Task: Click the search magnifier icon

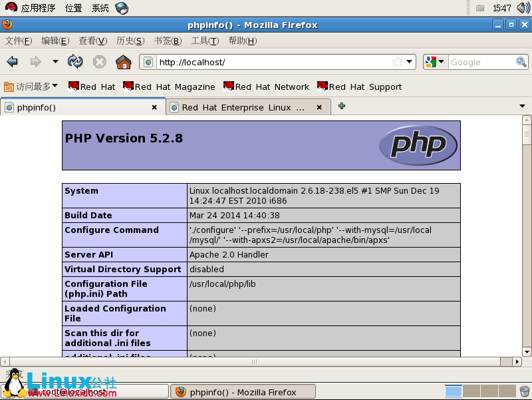Action: point(521,62)
